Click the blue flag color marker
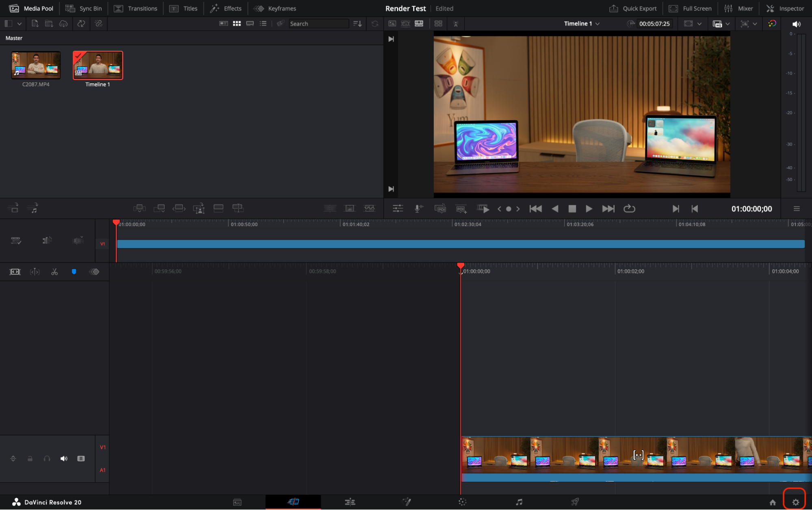 point(74,272)
